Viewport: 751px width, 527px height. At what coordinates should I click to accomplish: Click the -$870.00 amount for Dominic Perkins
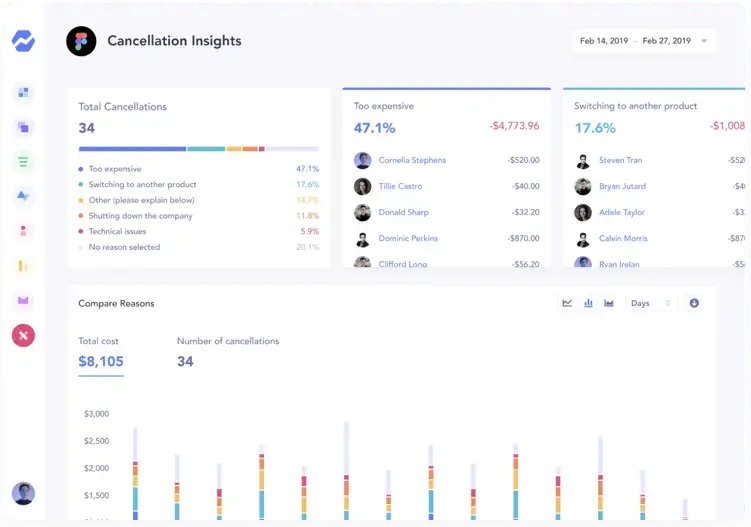523,238
